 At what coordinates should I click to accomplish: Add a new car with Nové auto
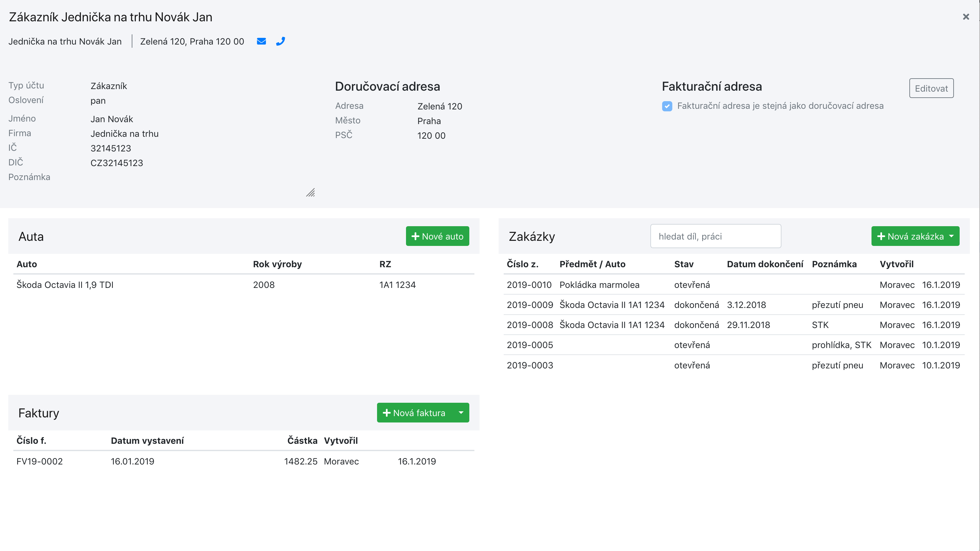[x=437, y=236]
